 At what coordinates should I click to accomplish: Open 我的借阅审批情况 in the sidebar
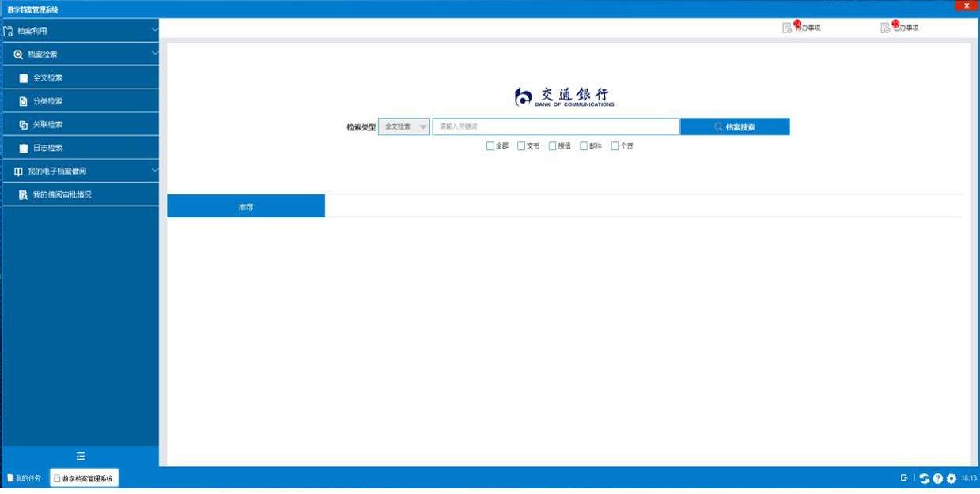(62, 194)
